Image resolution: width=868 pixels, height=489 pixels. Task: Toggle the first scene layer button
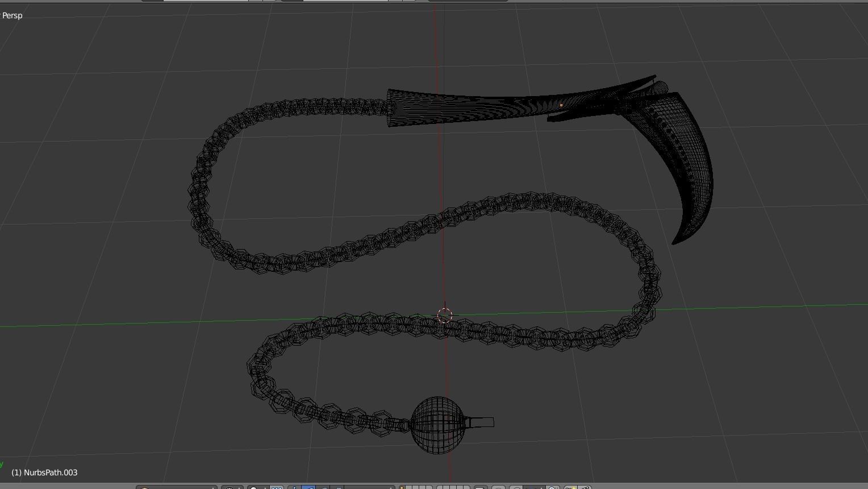(x=402, y=487)
